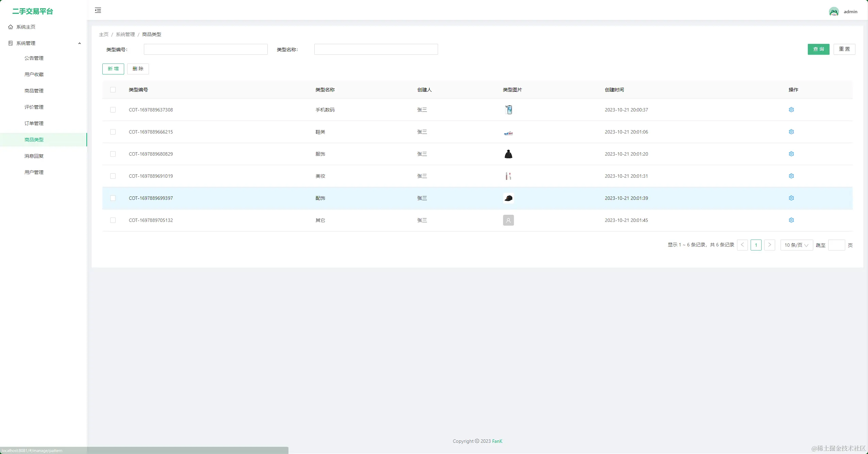This screenshot has width=868, height=454.
Task: Toggle the select-all checkbox in the table header
Action: point(113,90)
